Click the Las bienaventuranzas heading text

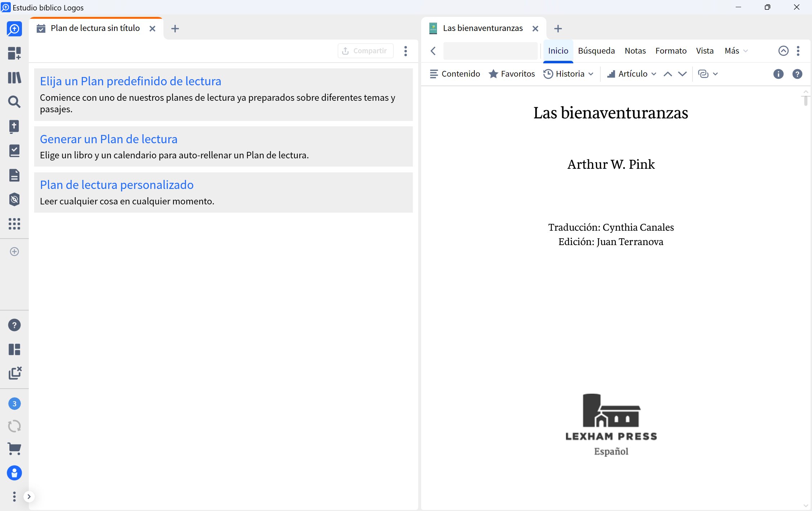click(611, 113)
